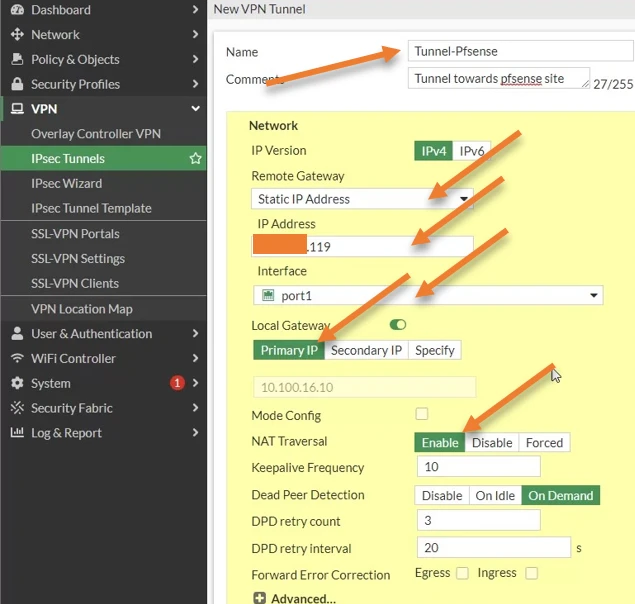Viewport: 635px width, 604px height.
Task: Click the WiFi Controller icon
Action: click(16, 359)
